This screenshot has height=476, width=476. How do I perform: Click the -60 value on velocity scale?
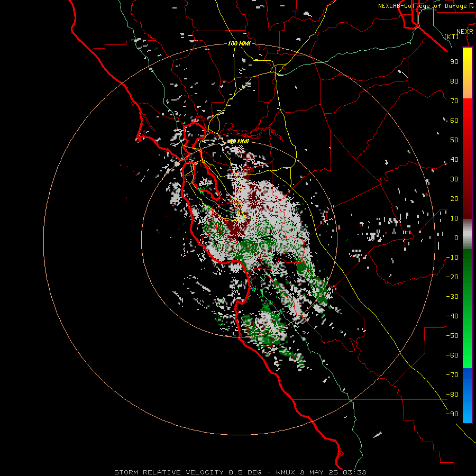click(x=452, y=355)
